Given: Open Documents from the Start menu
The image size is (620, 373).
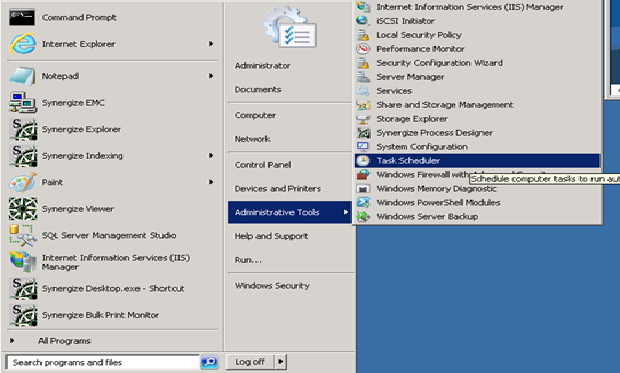Looking at the screenshot, I should (x=258, y=89).
